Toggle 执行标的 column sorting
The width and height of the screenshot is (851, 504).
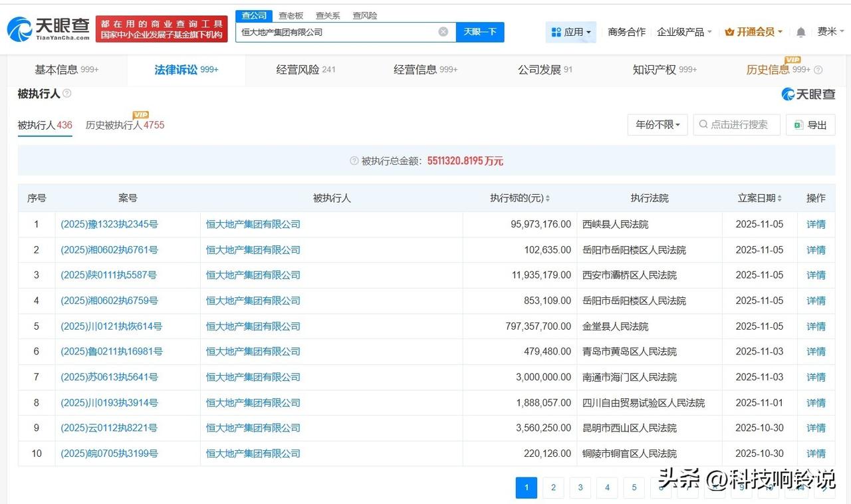tap(547, 197)
